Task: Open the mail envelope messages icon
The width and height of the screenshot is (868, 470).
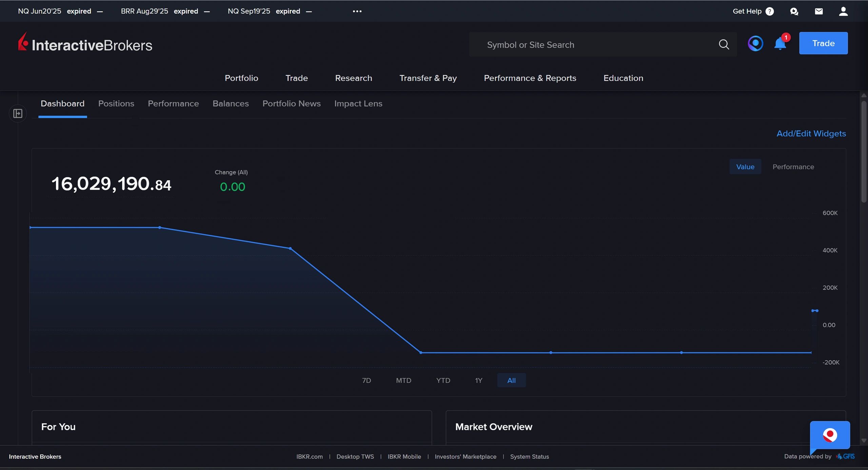Action: click(818, 12)
